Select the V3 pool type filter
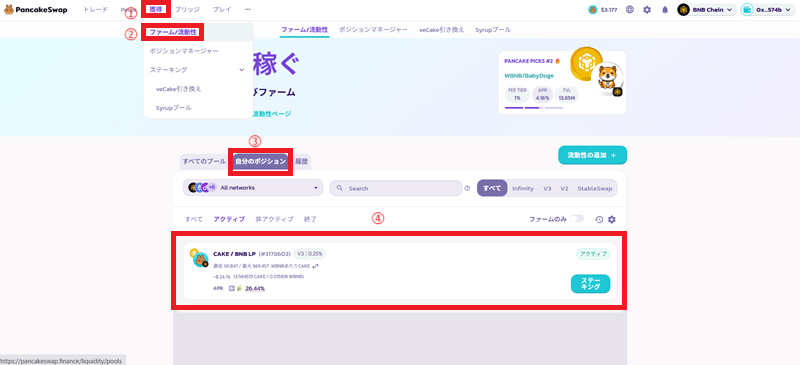Screen dimensions: 800x365 click(x=547, y=188)
